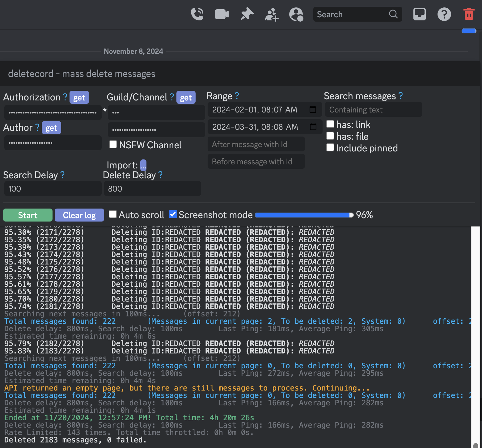The height and width of the screenshot is (448, 482).
Task: Open Search Delay help question mark
Action: (x=63, y=175)
